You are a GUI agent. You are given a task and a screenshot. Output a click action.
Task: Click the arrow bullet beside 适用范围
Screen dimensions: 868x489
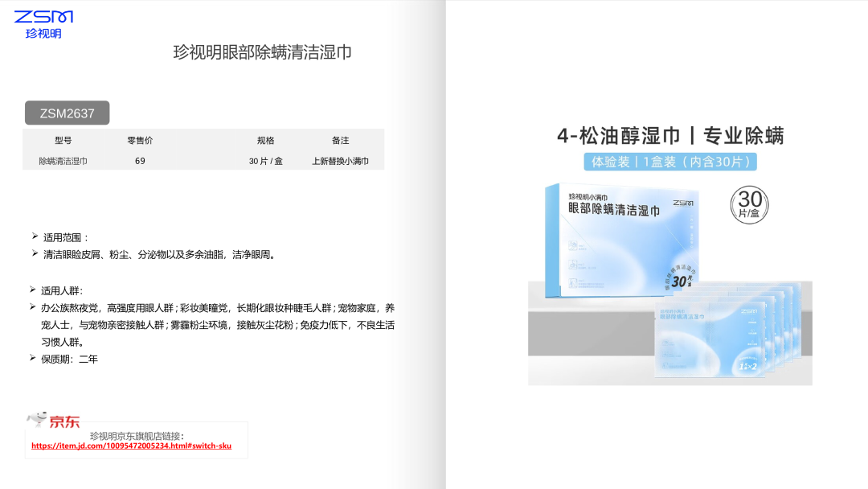[35, 236]
